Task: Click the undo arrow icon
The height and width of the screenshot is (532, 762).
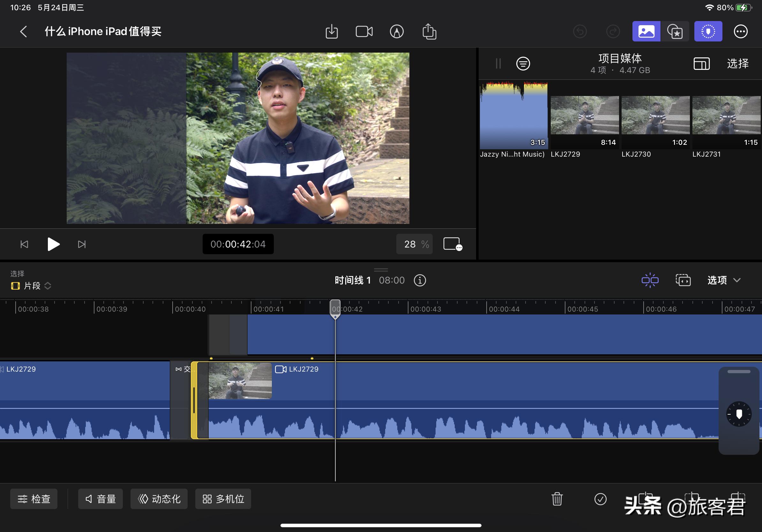Action: [x=580, y=32]
